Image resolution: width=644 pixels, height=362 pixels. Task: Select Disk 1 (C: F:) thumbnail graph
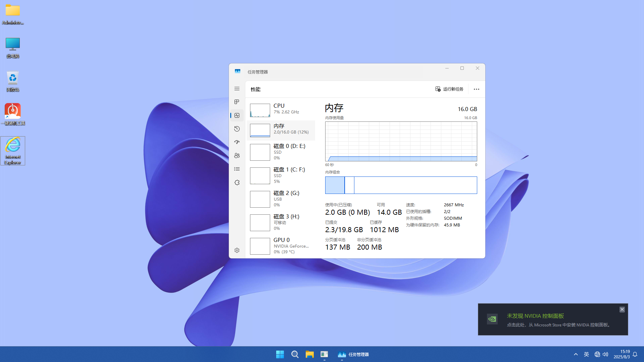click(260, 175)
